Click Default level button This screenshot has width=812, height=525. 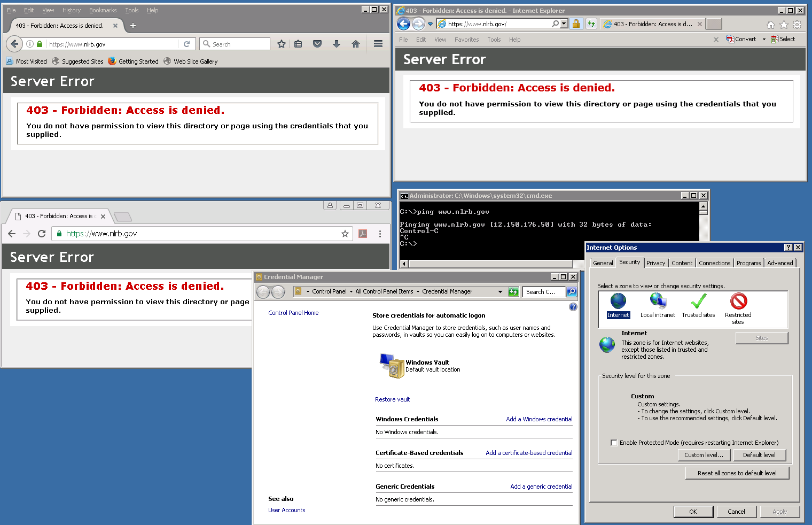(759, 455)
